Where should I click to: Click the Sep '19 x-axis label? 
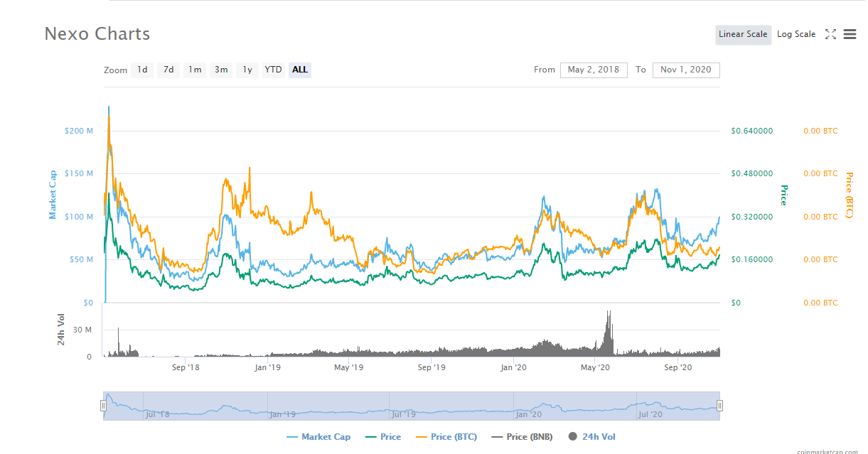coord(432,367)
